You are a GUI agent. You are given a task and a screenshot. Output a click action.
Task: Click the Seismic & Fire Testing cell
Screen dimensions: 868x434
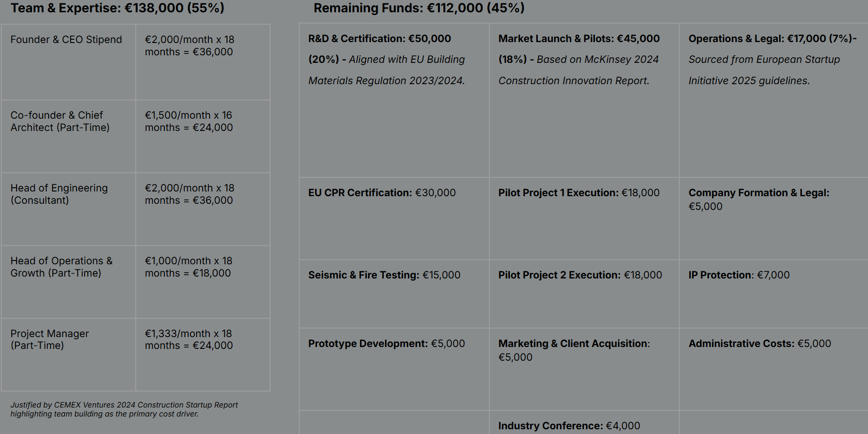click(384, 275)
